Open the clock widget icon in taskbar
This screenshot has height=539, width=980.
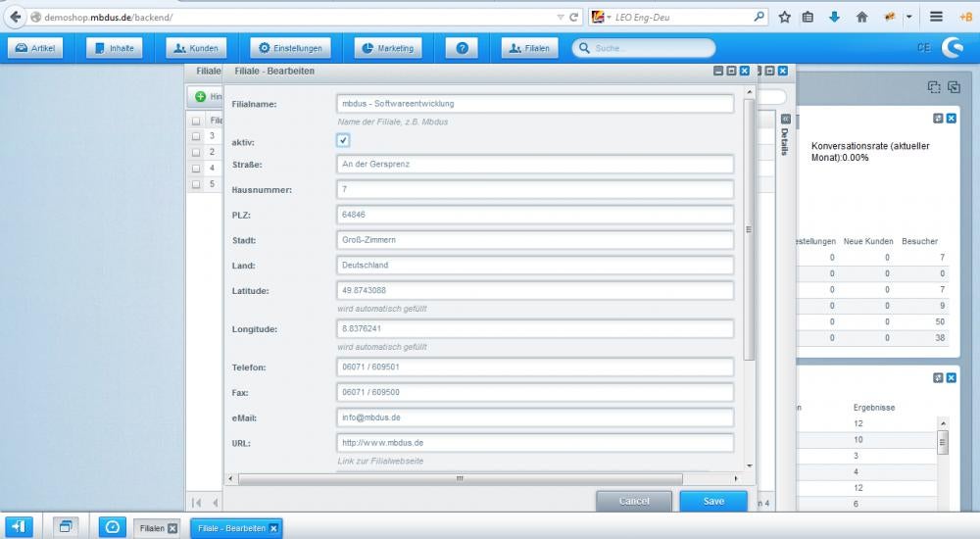113,526
